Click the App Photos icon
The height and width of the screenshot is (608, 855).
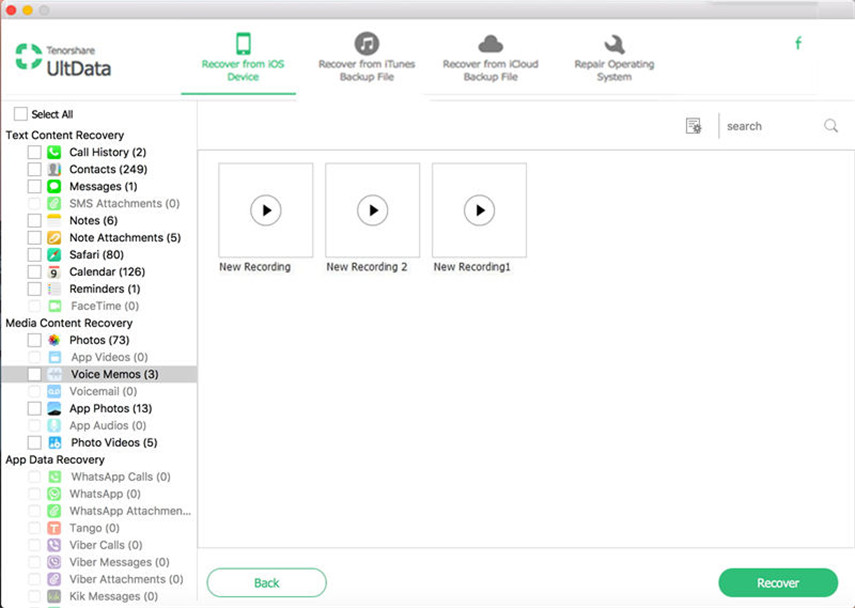tap(54, 408)
